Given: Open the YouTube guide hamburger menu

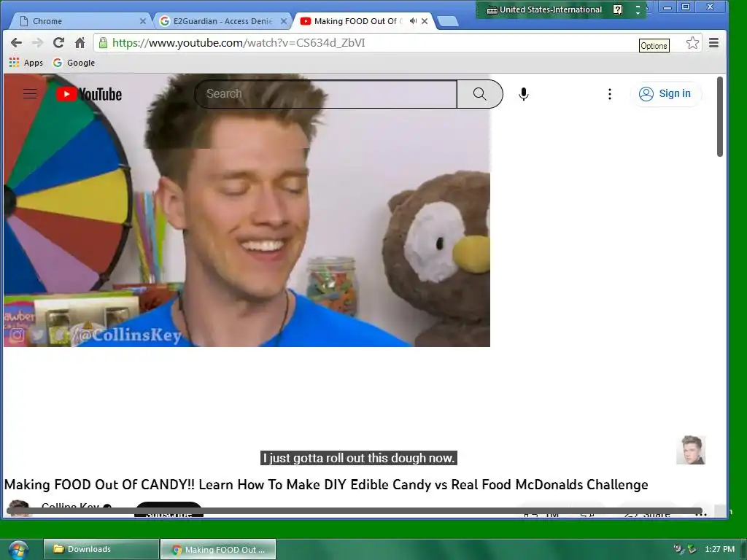Looking at the screenshot, I should [x=30, y=94].
